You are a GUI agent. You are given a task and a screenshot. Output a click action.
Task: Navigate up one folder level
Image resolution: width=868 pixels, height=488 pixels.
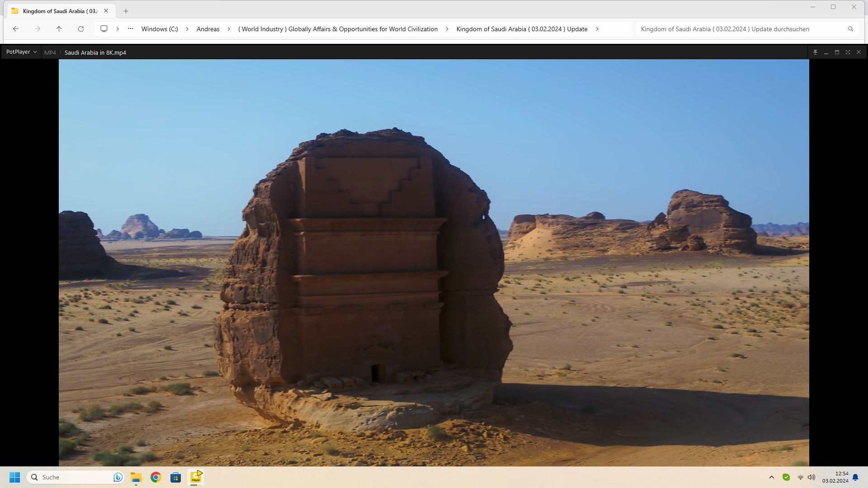tap(59, 29)
